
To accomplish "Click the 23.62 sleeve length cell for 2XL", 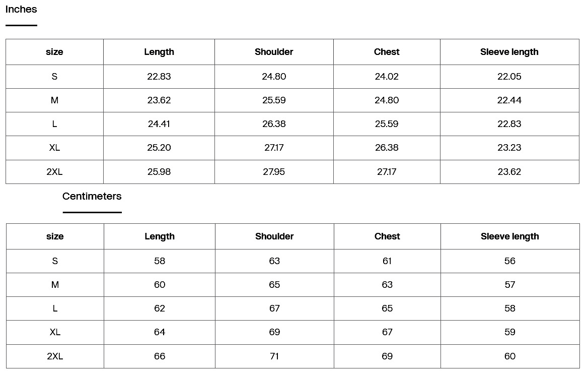I will pyautogui.click(x=509, y=172).
